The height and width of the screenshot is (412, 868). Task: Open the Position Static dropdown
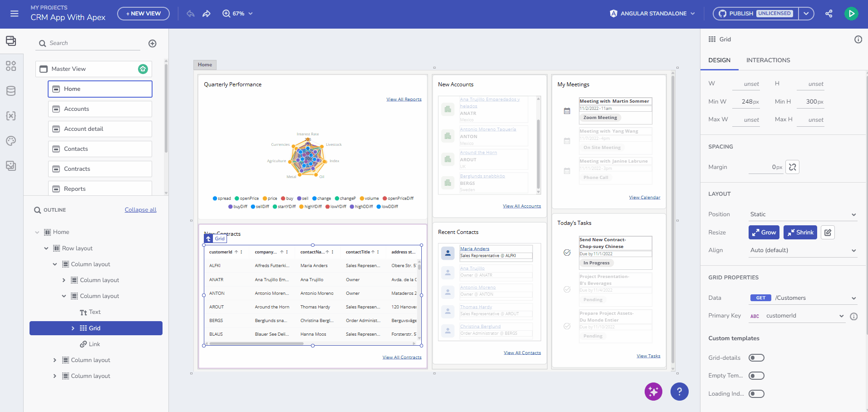coord(802,214)
